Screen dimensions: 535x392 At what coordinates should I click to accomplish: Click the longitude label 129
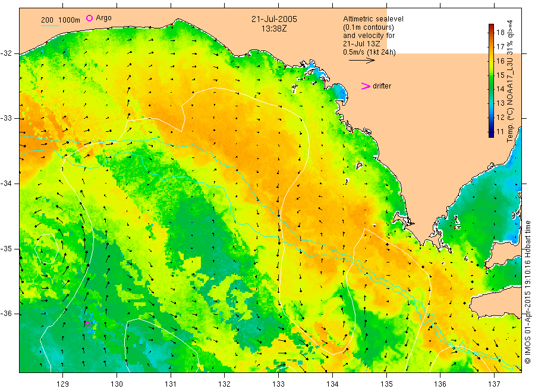pos(63,384)
